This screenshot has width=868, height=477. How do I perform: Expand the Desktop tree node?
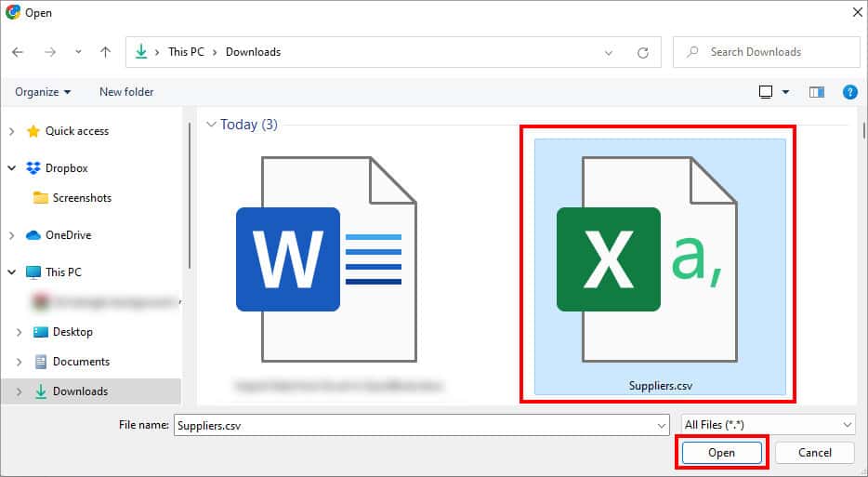(19, 332)
